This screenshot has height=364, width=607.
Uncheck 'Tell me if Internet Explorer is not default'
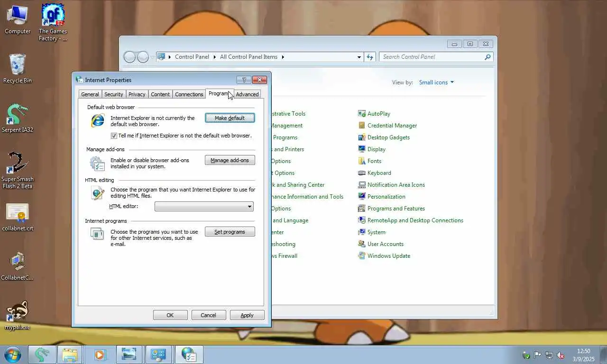point(114,136)
